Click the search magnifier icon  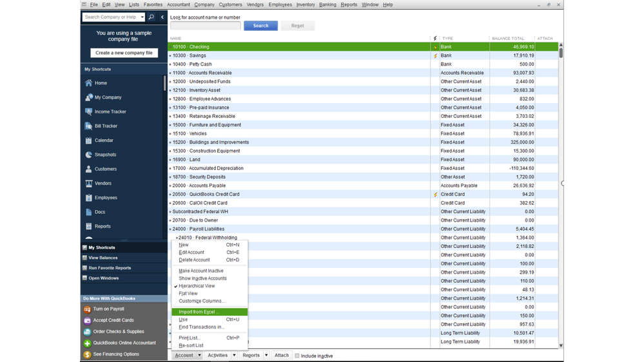(151, 17)
